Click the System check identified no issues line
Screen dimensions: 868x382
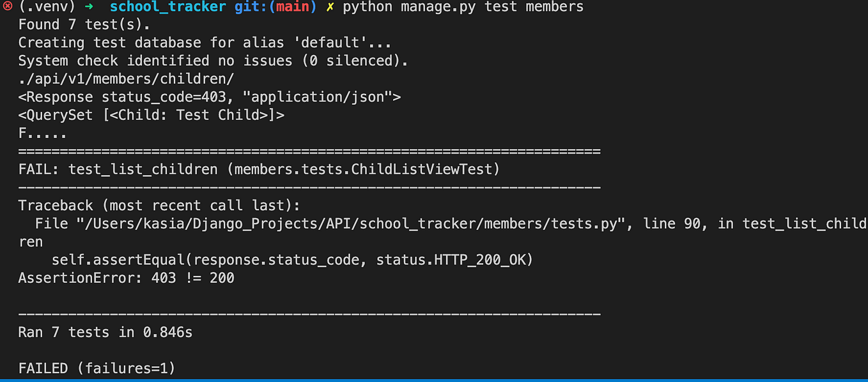click(x=213, y=61)
